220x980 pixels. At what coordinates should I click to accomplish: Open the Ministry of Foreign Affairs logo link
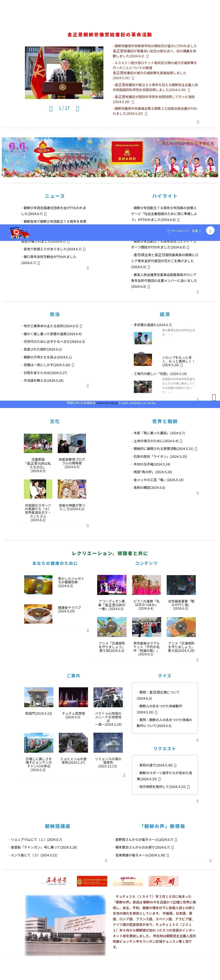[x=92, y=881]
